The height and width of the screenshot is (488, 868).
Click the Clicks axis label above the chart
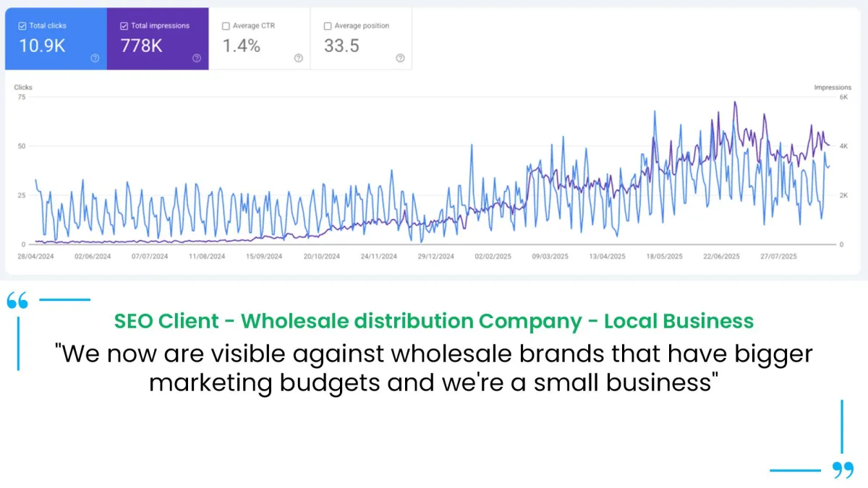coord(23,87)
